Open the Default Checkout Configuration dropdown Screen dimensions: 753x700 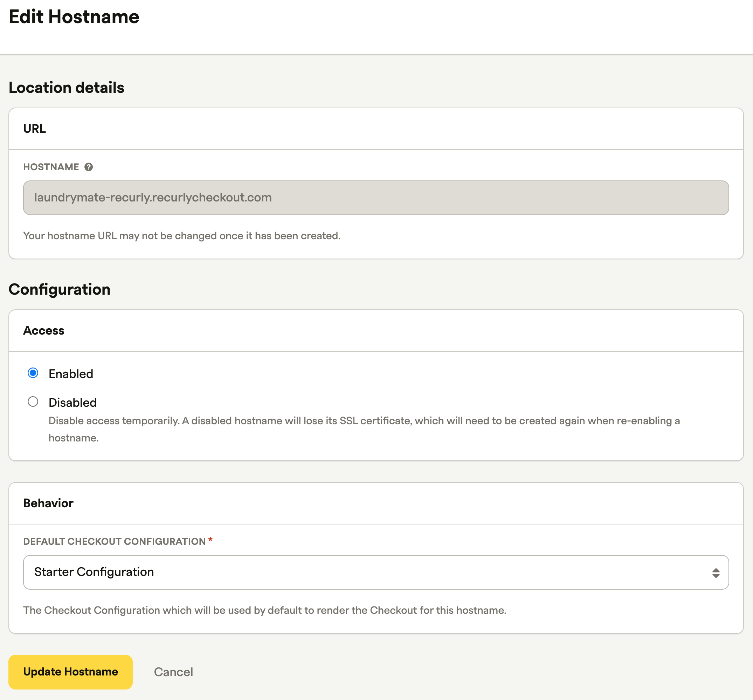point(376,572)
